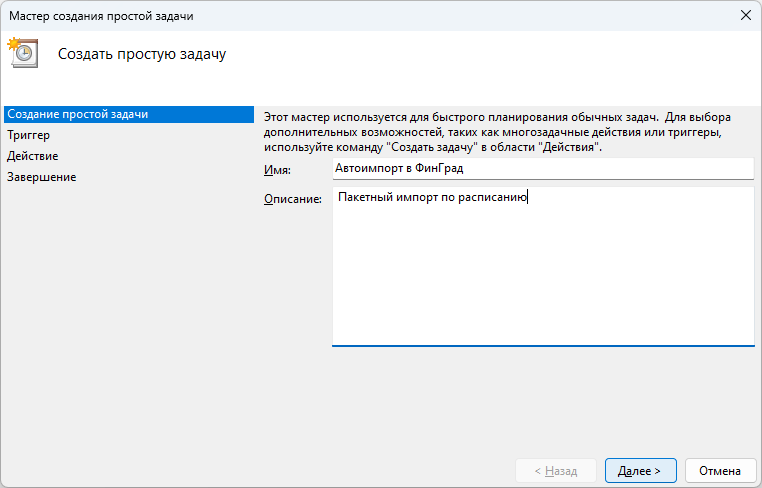Viewport: 762px width, 488px height.
Task: Click the task scheduler clock icon
Action: (x=23, y=54)
